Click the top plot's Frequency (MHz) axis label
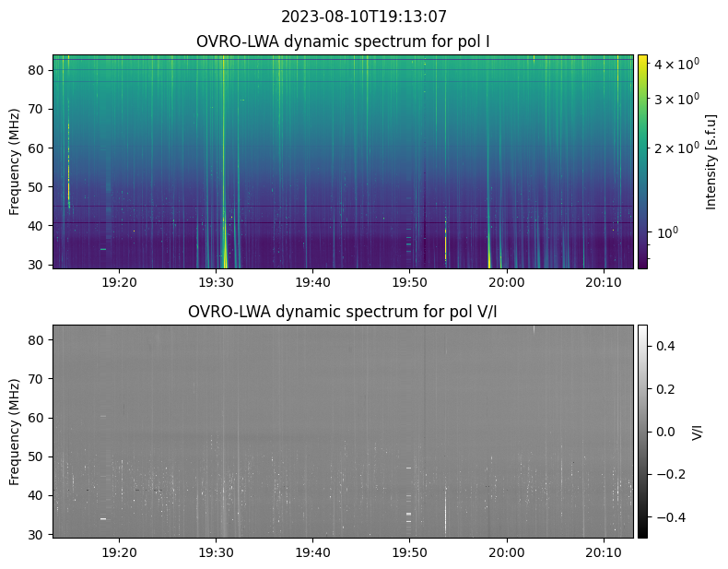 tap(15, 161)
